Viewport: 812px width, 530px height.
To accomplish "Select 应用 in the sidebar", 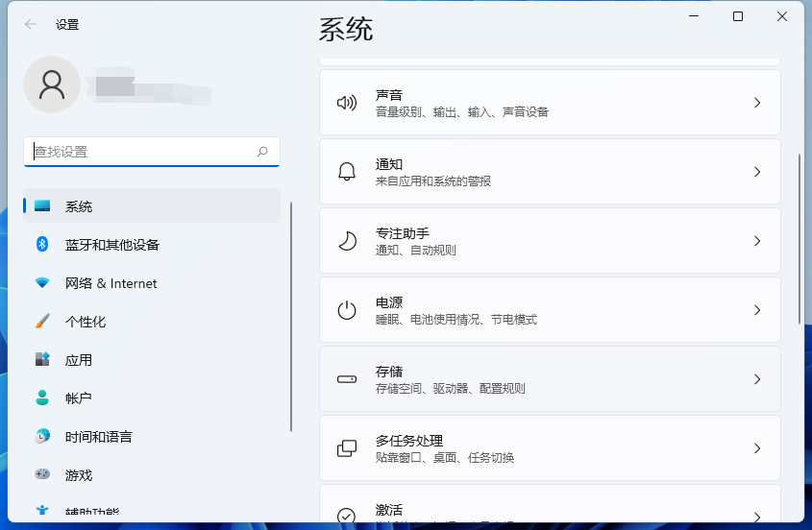I will click(79, 360).
